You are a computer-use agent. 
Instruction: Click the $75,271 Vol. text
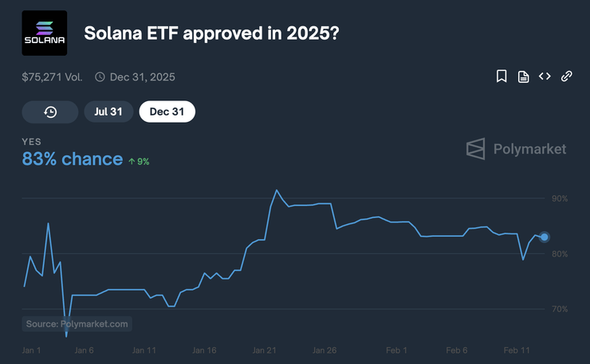pyautogui.click(x=53, y=77)
